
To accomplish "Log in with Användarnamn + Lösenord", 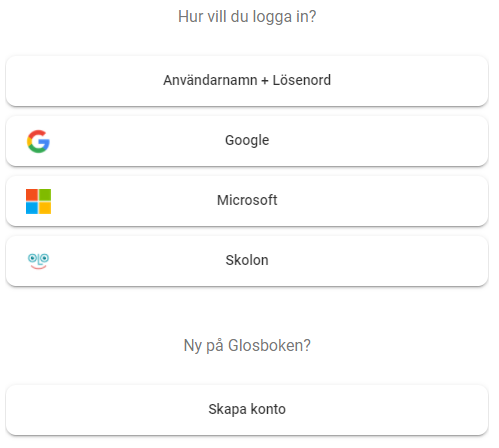I will [247, 81].
